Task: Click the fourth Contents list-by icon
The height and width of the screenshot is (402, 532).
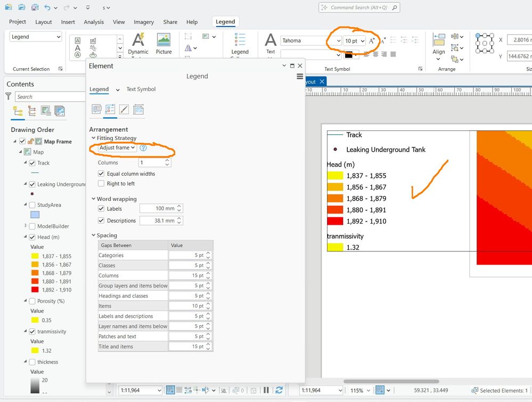Action: tap(59, 111)
